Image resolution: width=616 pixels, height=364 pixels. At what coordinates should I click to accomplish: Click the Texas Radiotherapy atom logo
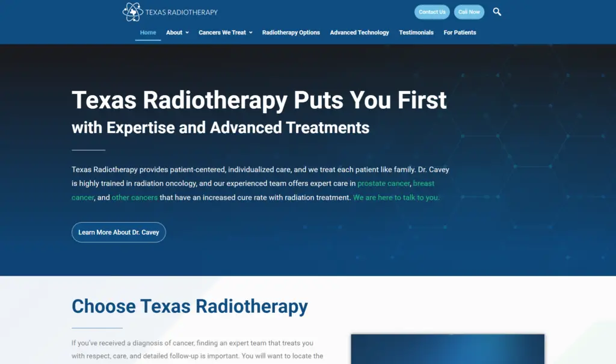[132, 12]
